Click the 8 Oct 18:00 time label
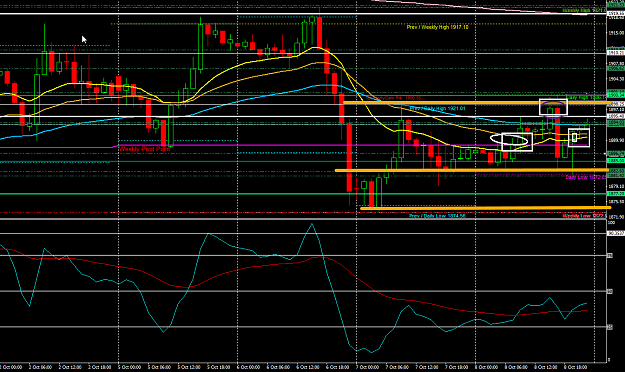625x372 pixels. pyautogui.click(x=576, y=367)
